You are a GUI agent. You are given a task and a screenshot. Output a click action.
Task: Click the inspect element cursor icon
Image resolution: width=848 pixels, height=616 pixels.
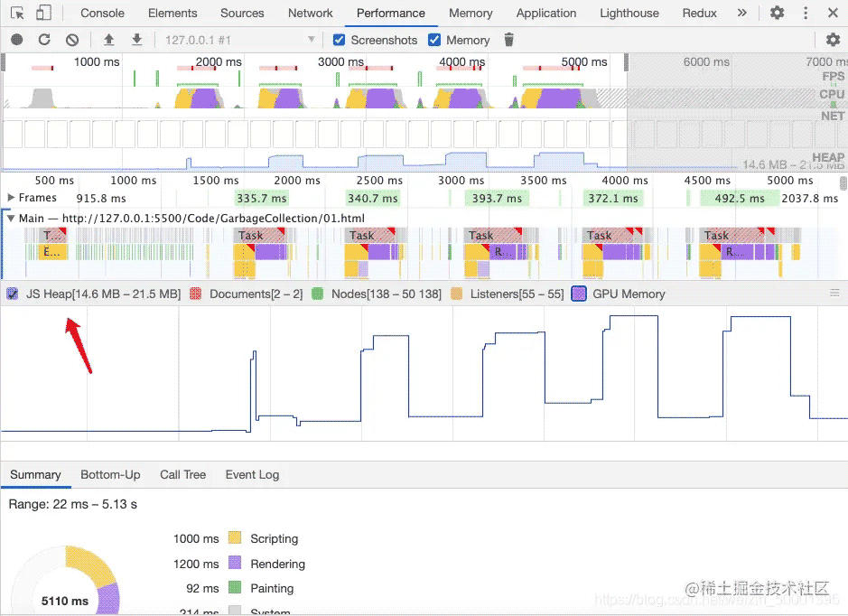click(17, 14)
